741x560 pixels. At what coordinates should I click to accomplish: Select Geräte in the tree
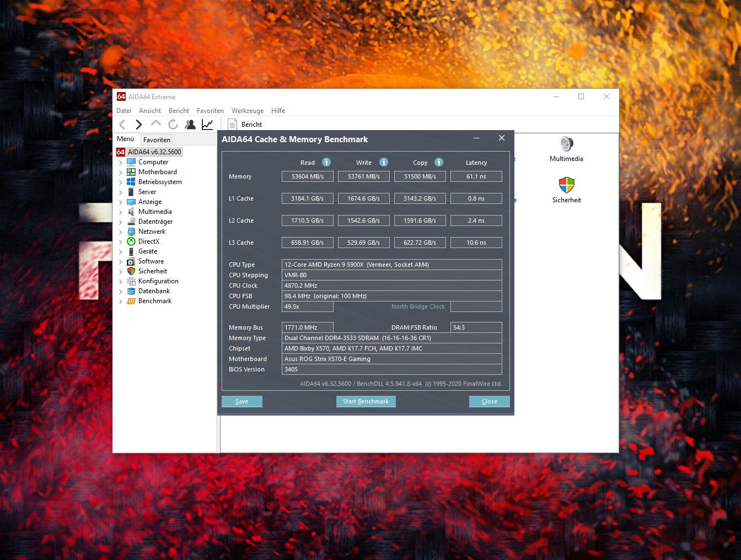coord(148,251)
